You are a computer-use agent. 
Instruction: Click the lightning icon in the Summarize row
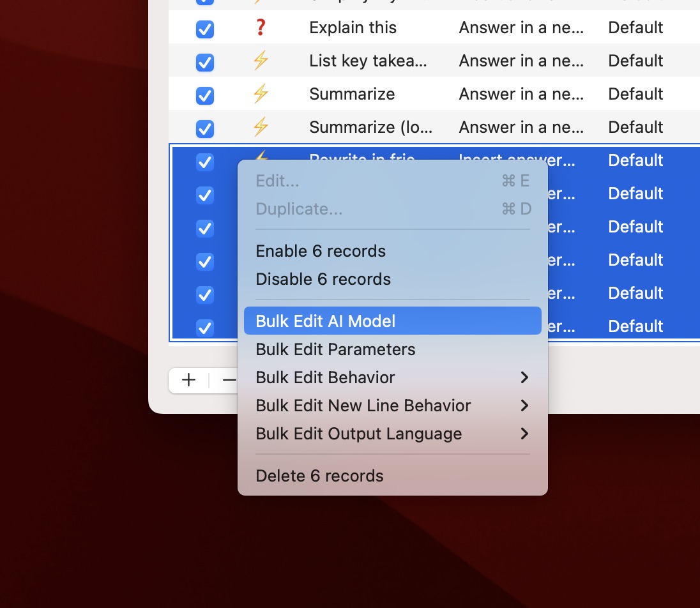coord(260,94)
